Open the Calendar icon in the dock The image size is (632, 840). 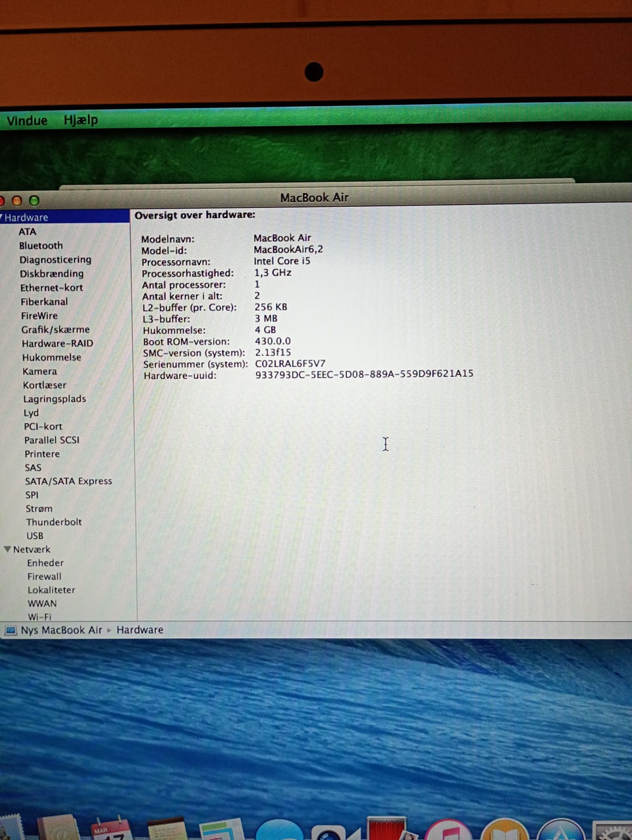pyautogui.click(x=111, y=829)
